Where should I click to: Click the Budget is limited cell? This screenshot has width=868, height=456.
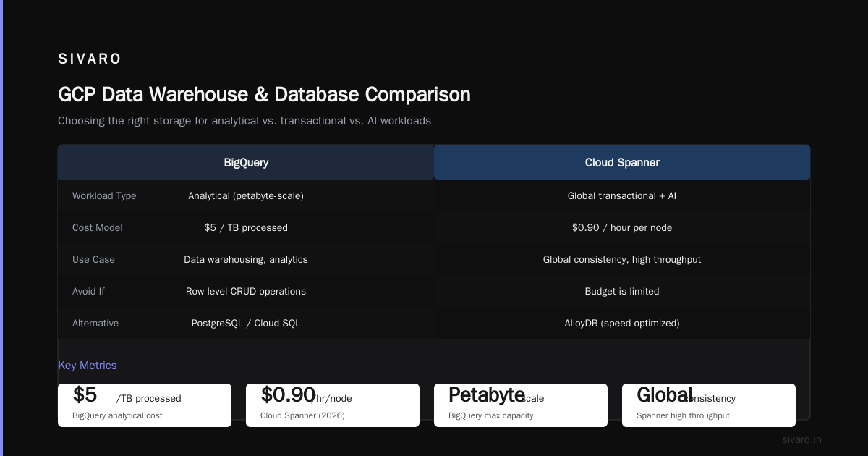[622, 292]
